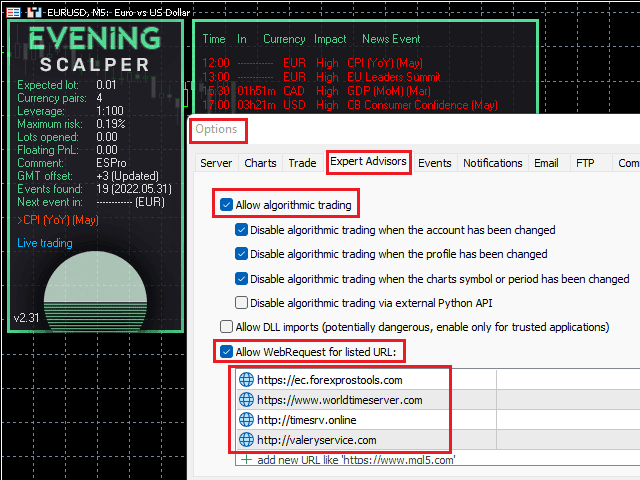The height and width of the screenshot is (480, 640).
Task: Click globe icon beside valeryservice.com URL
Action: point(247,440)
